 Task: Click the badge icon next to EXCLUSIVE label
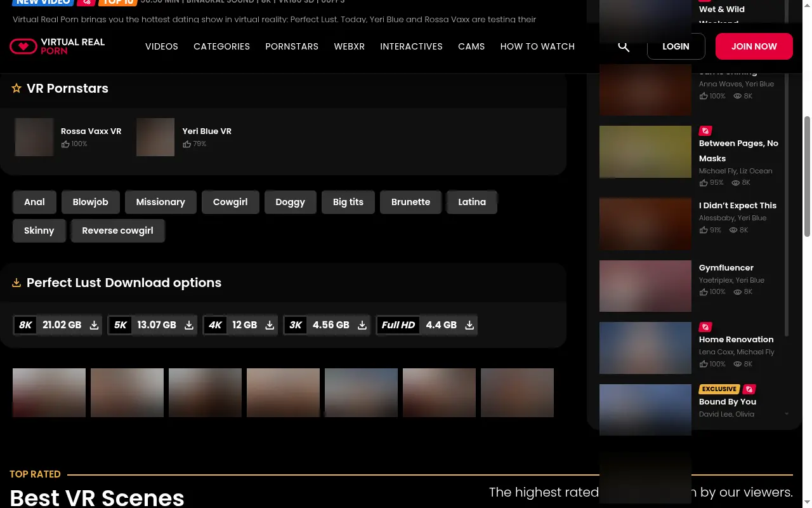(x=749, y=389)
